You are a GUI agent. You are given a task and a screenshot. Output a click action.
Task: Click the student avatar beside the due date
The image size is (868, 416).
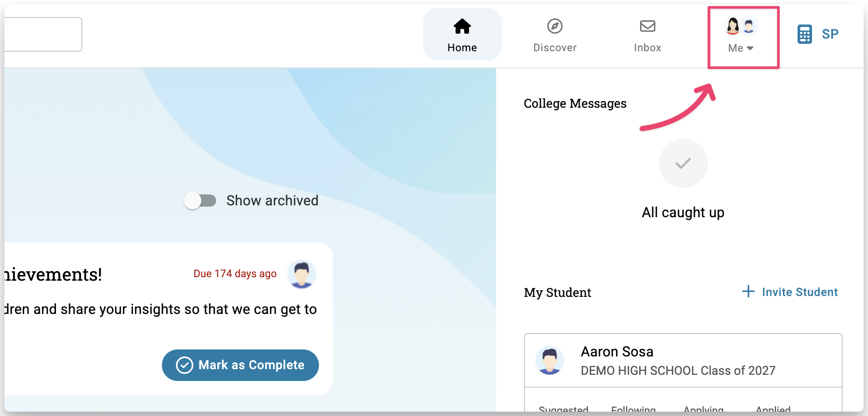(301, 275)
